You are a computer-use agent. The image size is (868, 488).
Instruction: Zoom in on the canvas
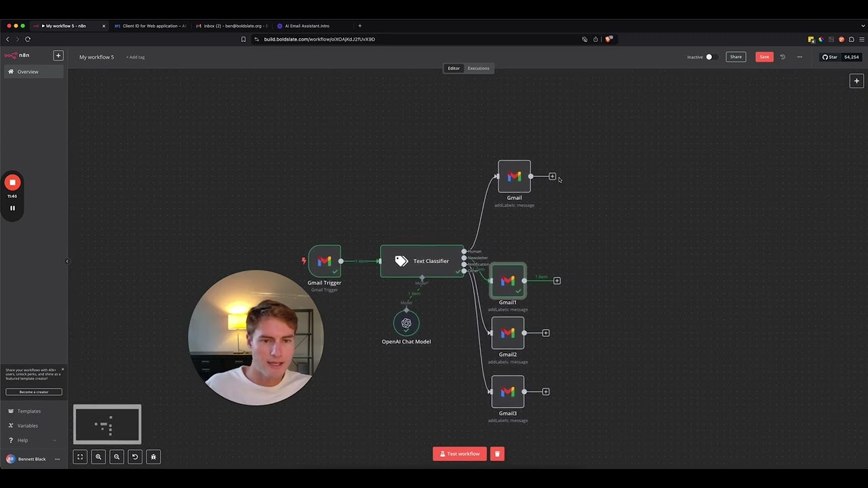(98, 457)
